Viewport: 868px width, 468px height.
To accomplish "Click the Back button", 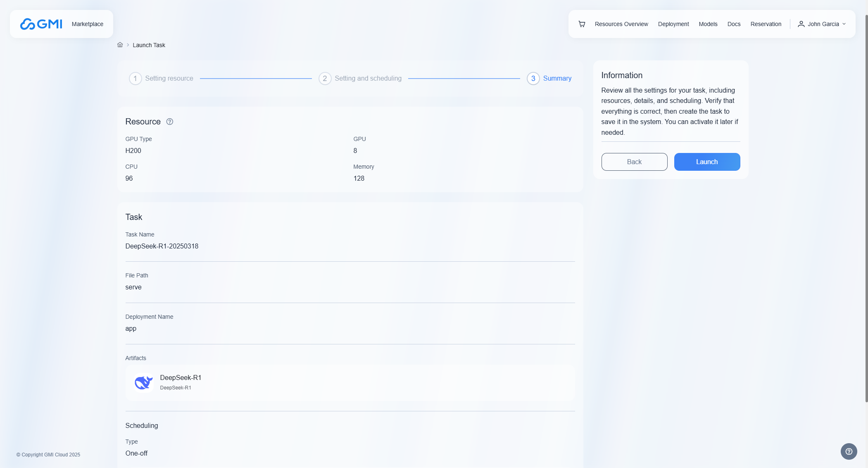I will click(634, 162).
